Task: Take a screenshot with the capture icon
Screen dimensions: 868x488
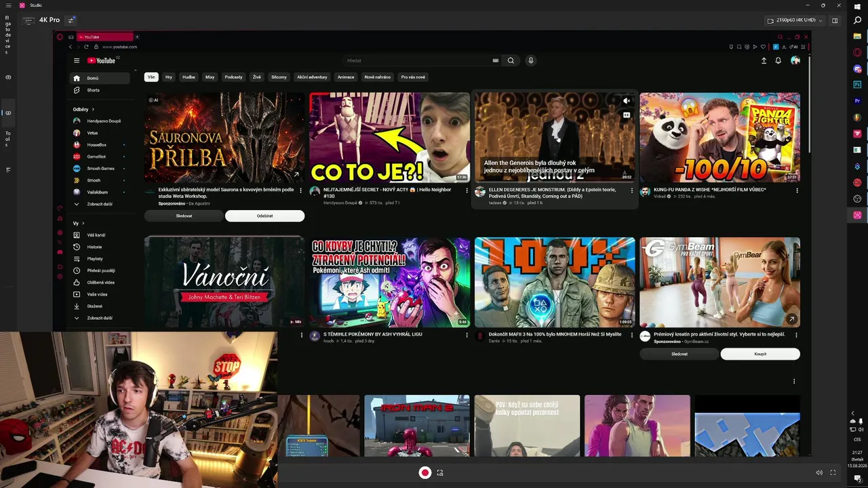Action: pyautogui.click(x=440, y=473)
